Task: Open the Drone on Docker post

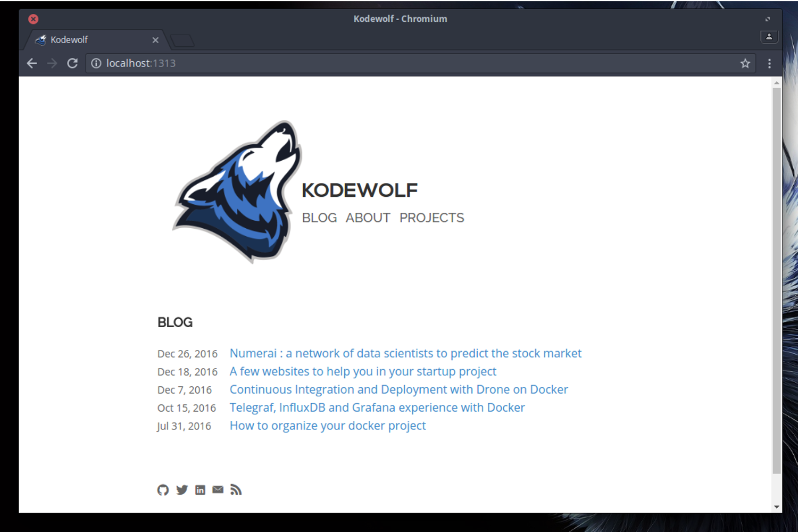Action: click(x=398, y=389)
